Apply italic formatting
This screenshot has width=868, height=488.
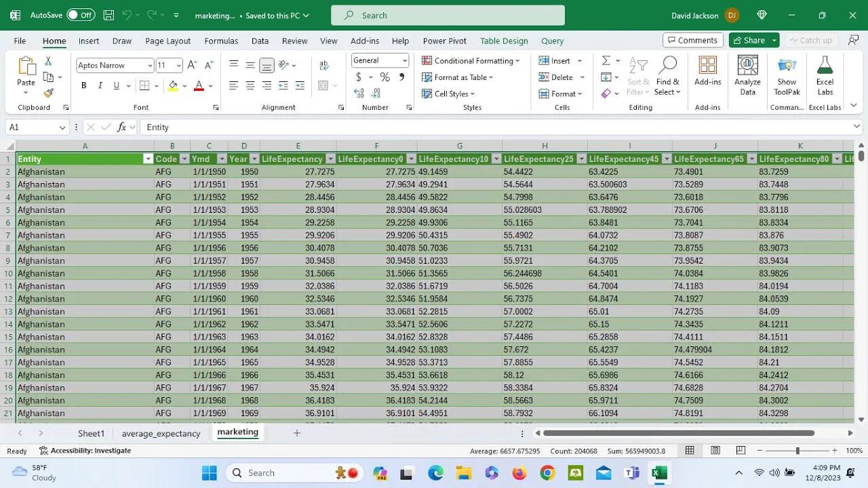(99, 85)
